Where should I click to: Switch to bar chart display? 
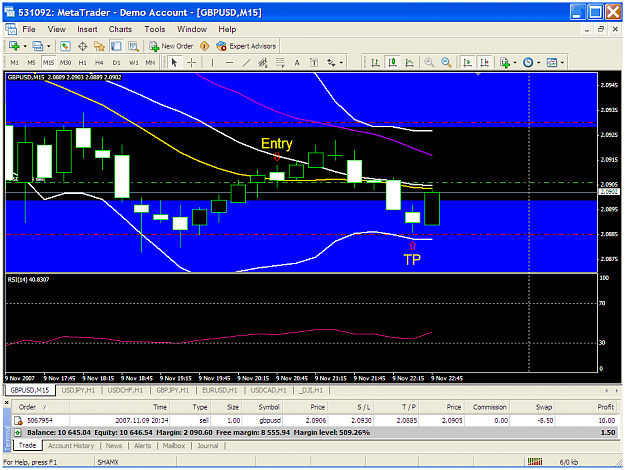click(x=375, y=63)
